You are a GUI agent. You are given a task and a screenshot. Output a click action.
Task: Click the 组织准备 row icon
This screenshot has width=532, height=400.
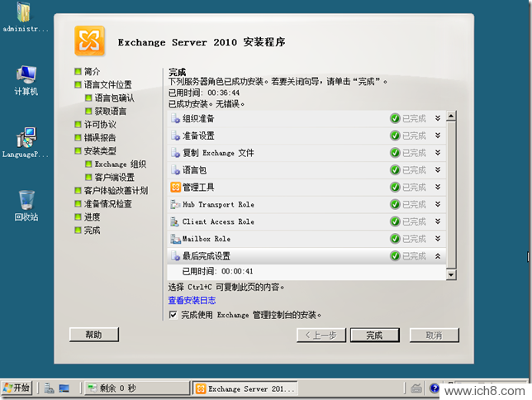pyautogui.click(x=175, y=118)
